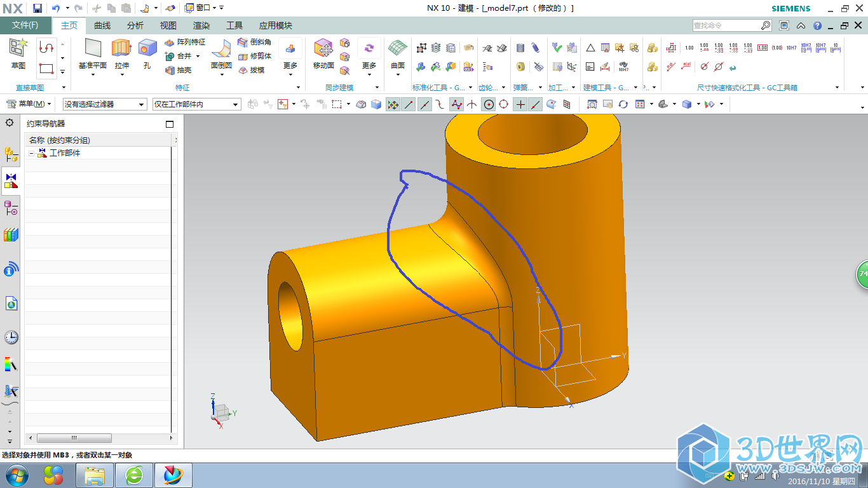This screenshot has width=868, height=488.
Task: Click the 倒斜角 chamfer tool
Action: tap(254, 42)
